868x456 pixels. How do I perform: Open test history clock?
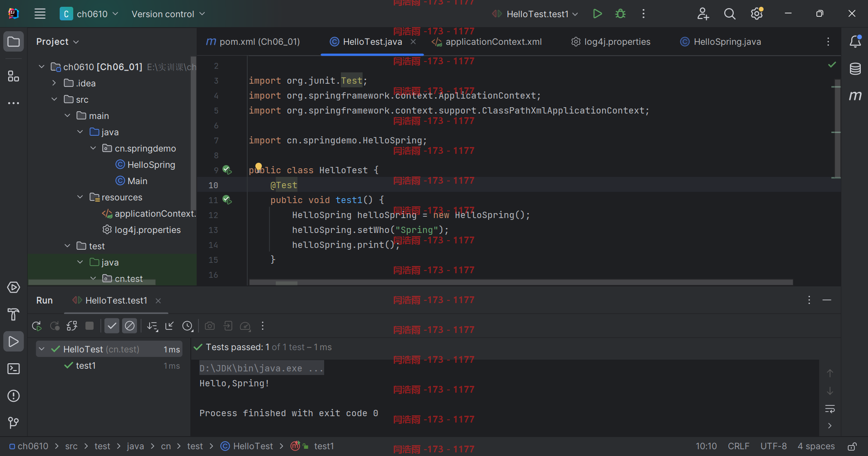coord(188,326)
